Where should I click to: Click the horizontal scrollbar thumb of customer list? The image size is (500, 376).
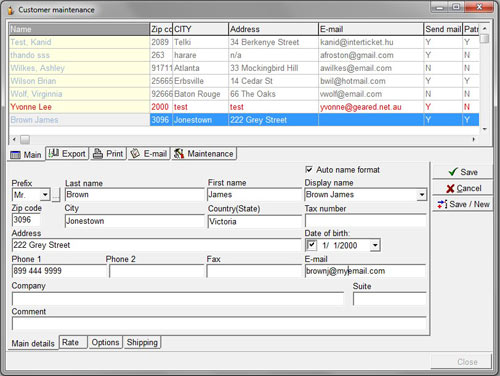pos(25,139)
